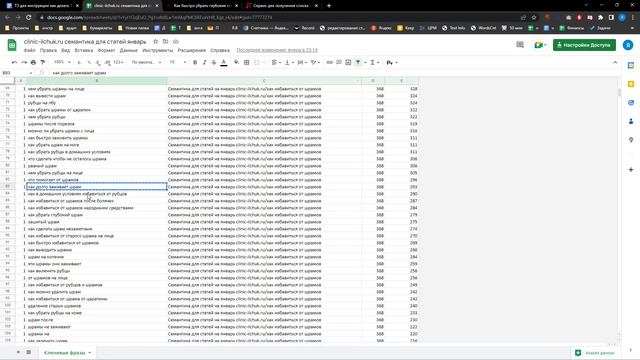This screenshot has height=360, width=640.
Task: Collapse the toolbar with the chevron
Action: pyautogui.click(x=615, y=62)
